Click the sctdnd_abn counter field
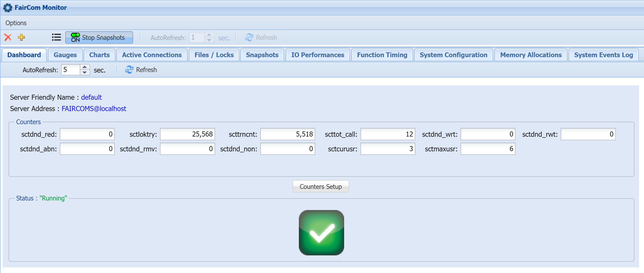 (87, 149)
